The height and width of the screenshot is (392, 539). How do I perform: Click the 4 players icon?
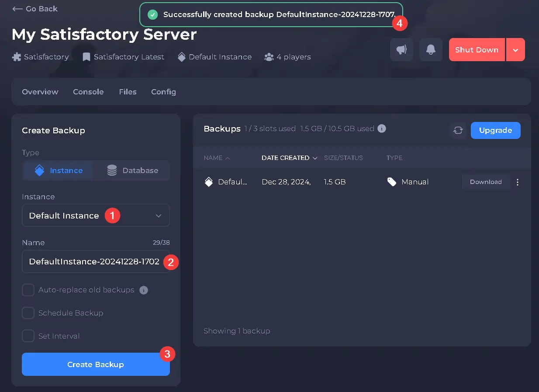coord(269,57)
